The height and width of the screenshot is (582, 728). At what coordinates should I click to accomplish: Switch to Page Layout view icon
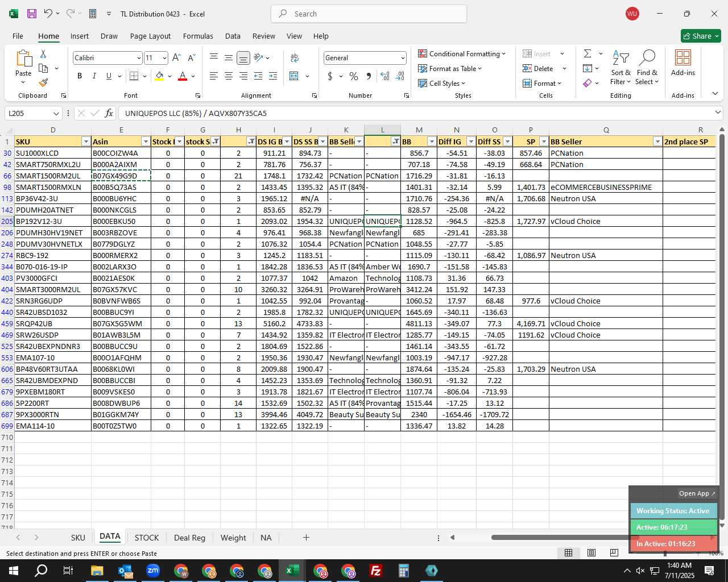[x=591, y=553]
